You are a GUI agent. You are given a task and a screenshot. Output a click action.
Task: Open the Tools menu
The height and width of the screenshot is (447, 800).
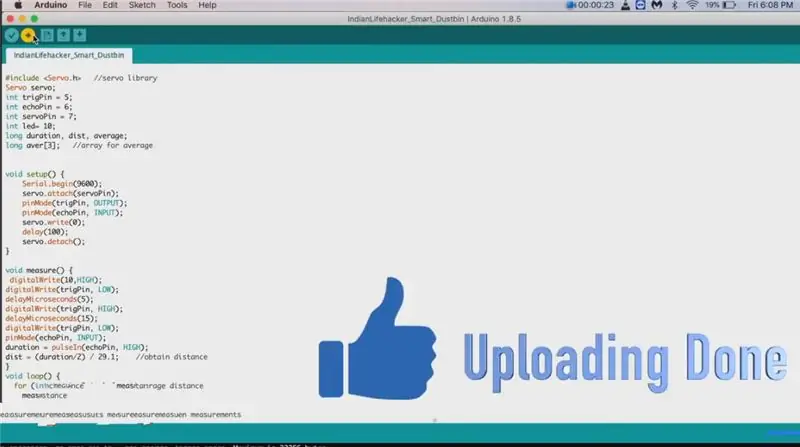[x=177, y=5]
